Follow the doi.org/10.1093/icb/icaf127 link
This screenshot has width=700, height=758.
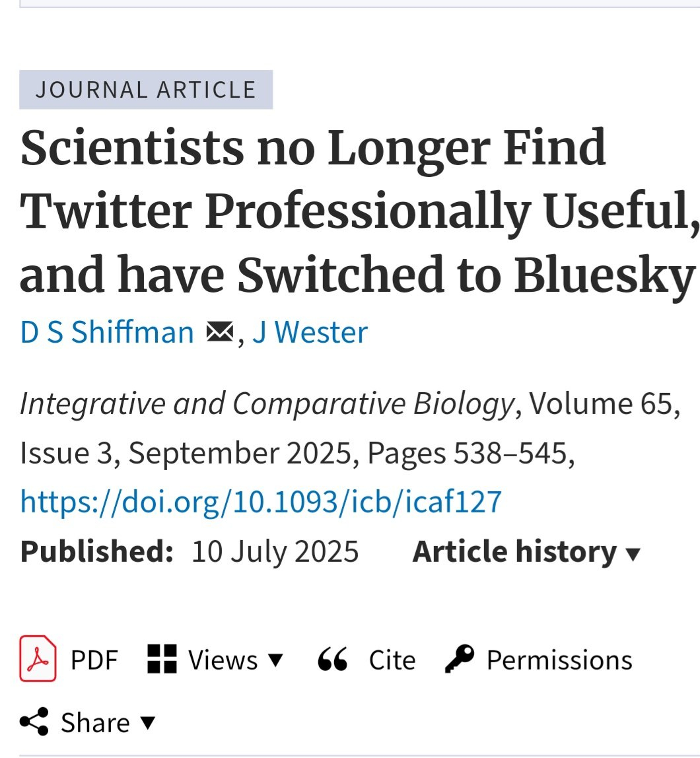point(261,502)
